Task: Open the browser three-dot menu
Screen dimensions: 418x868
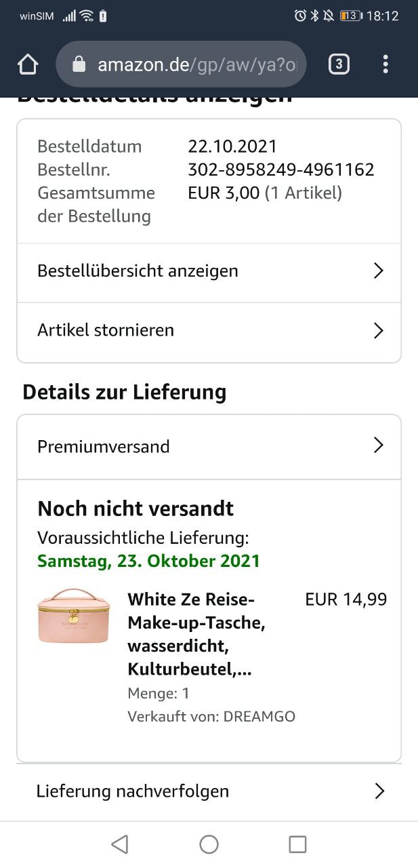Action: pyautogui.click(x=385, y=64)
